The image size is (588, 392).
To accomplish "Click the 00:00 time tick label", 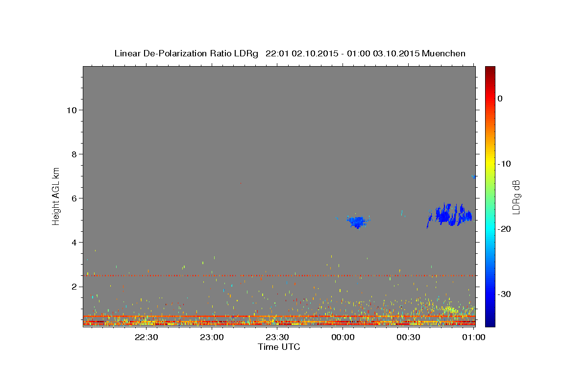I will pyautogui.click(x=343, y=337).
